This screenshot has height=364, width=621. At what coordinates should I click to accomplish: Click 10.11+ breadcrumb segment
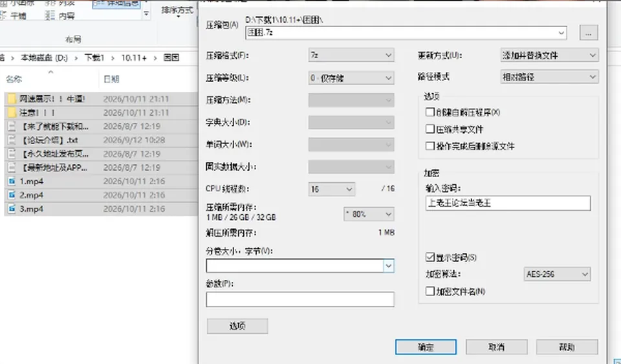click(134, 58)
